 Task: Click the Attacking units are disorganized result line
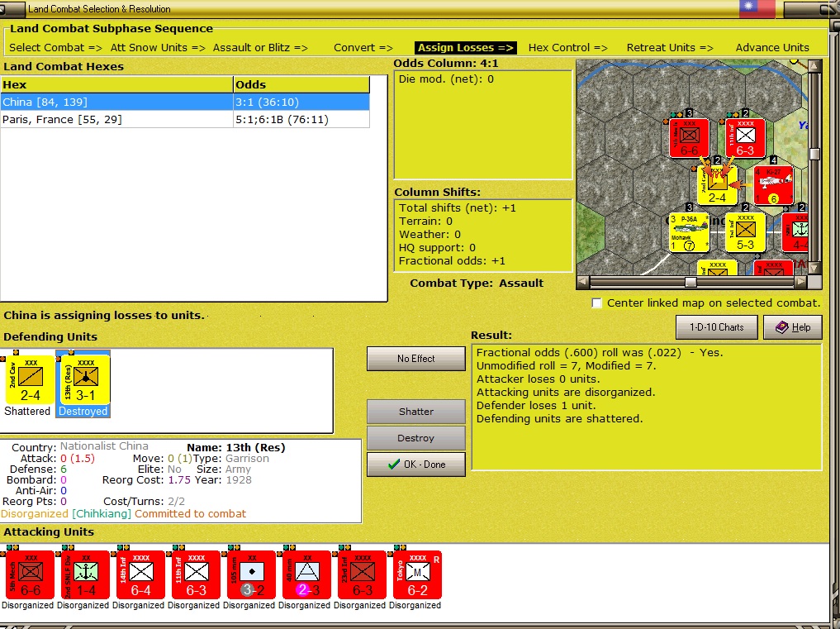coord(566,392)
